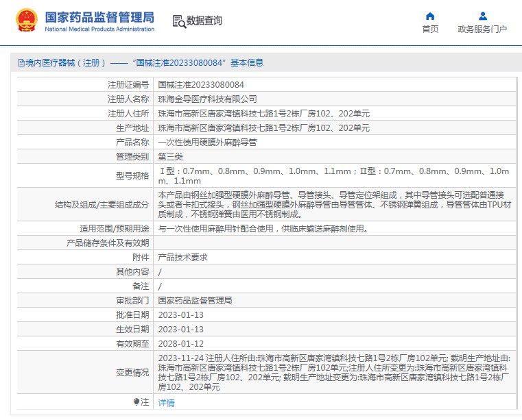This screenshot has height=420, width=522.
Task: Click the 首页 house icon
Action: [x=430, y=16]
